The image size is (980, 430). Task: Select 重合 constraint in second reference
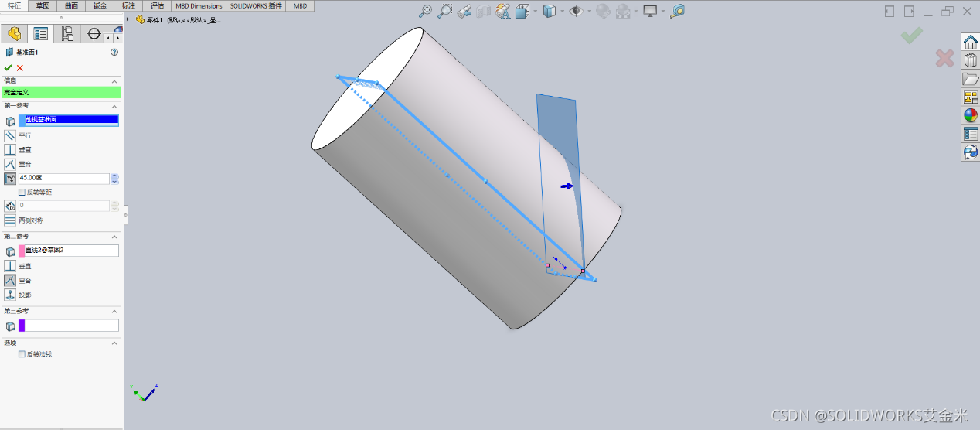10,280
